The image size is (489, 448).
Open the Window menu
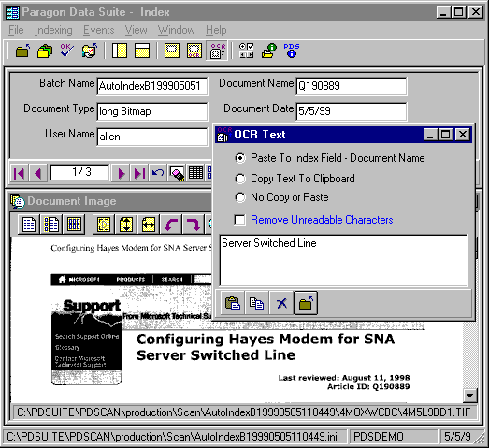(176, 30)
